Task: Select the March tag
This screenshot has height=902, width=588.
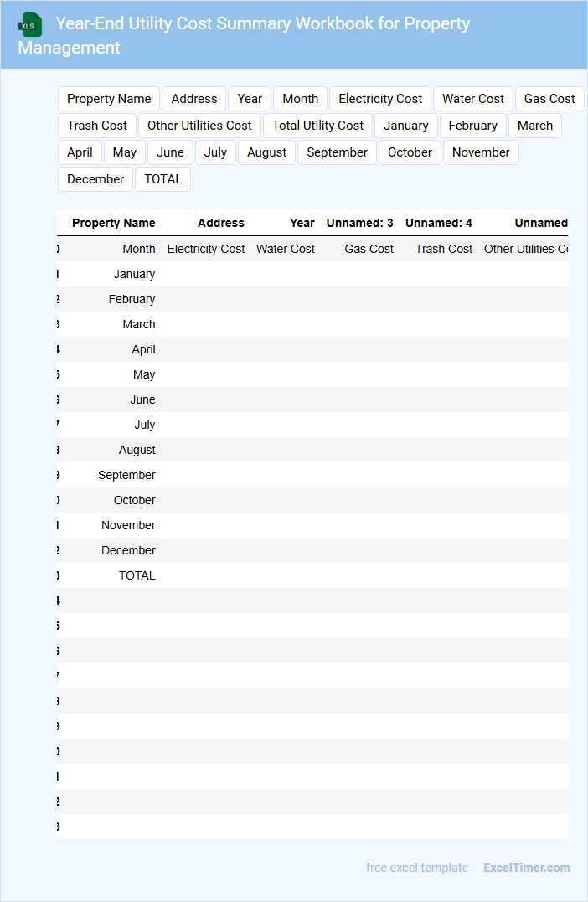Action: coord(535,126)
